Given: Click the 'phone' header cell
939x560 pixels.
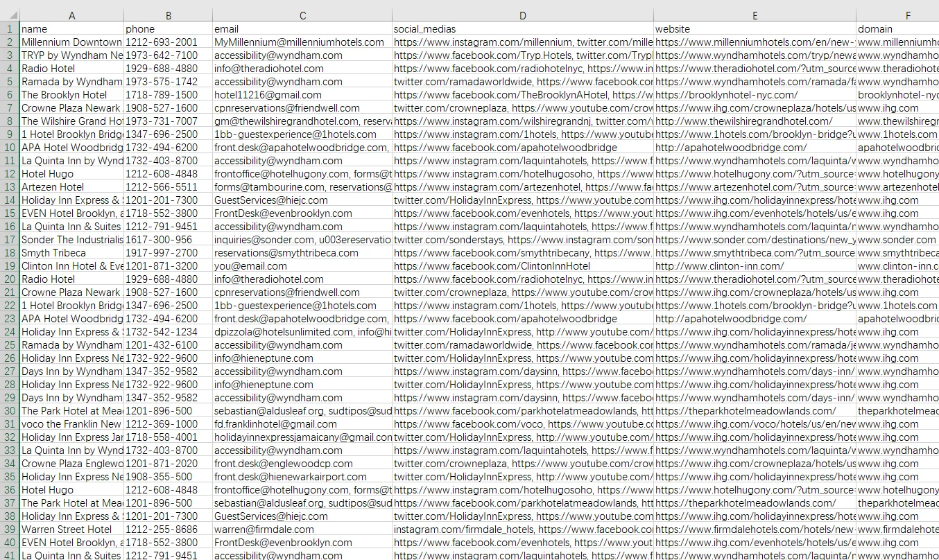Looking at the screenshot, I should click(x=169, y=29).
